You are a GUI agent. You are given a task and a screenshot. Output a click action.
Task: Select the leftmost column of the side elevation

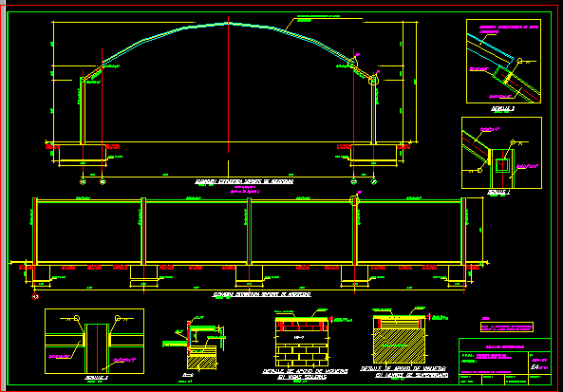coord(35,232)
